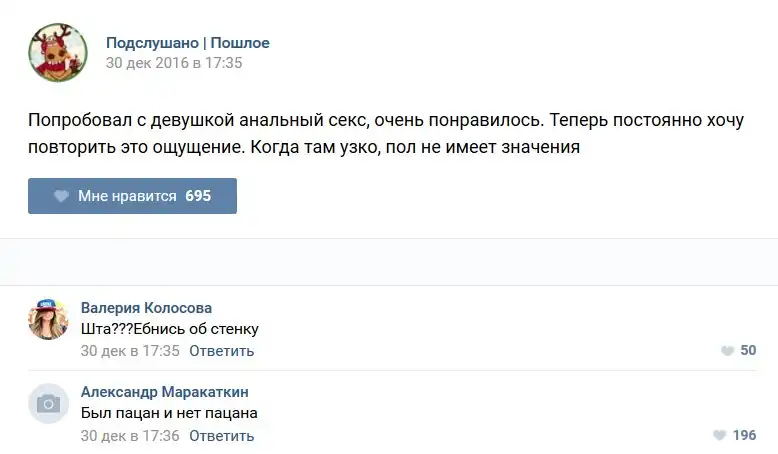This screenshot has height=454, width=778.
Task: Click the name Александр Маракаткин
Action: tap(165, 392)
